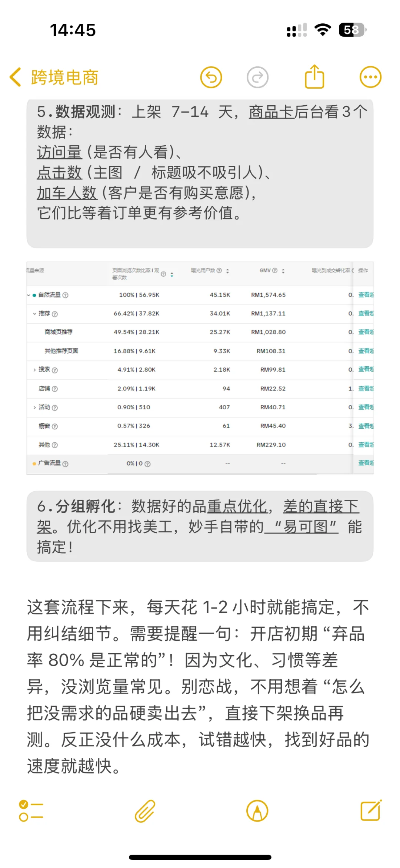Insert a checklist using the checklist icon
Viewport: 400px width, 868px height.
[x=31, y=811]
